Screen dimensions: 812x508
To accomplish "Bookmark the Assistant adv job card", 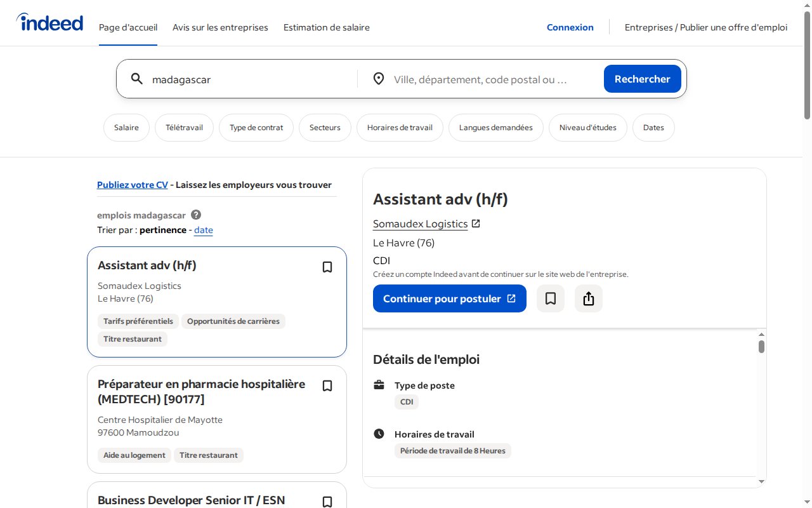I will pos(327,267).
